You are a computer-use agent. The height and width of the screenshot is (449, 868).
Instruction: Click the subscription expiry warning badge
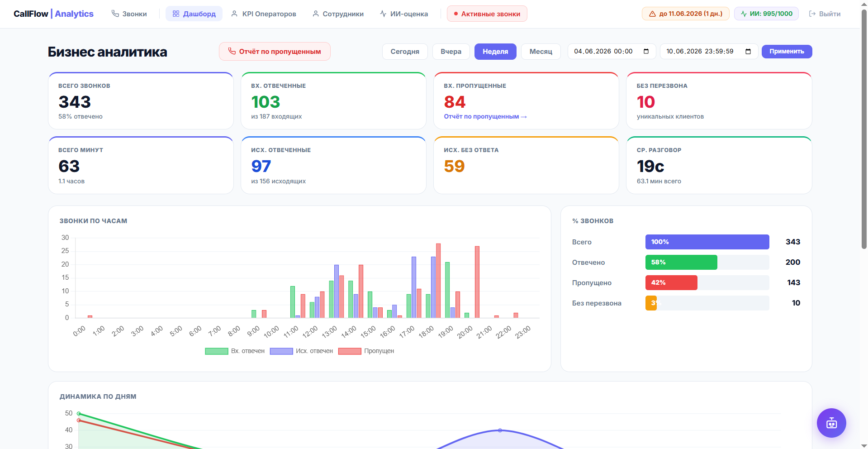pos(685,14)
